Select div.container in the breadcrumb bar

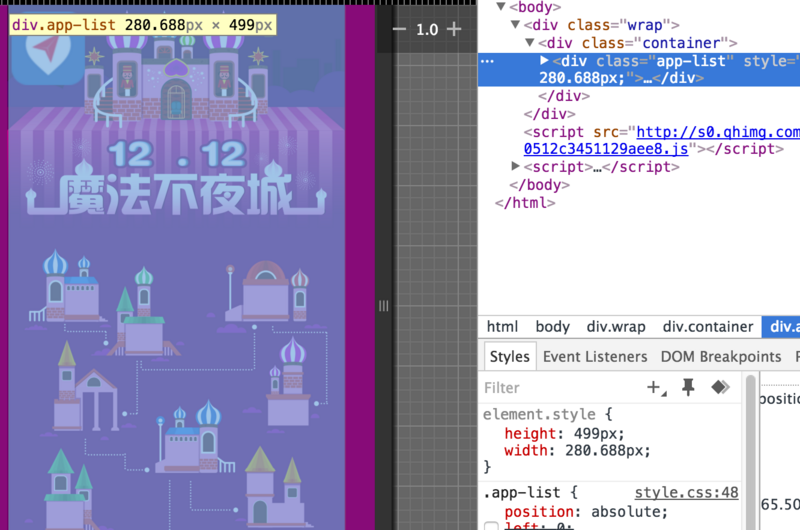click(x=708, y=326)
